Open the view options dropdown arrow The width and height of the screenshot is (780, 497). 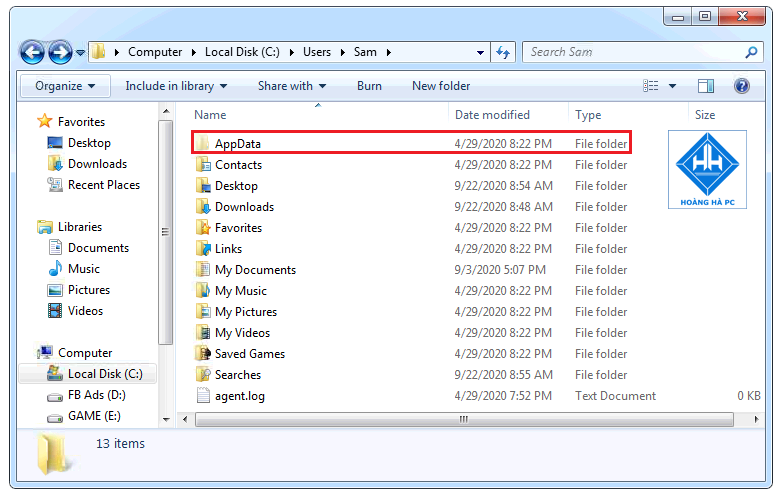(x=672, y=86)
